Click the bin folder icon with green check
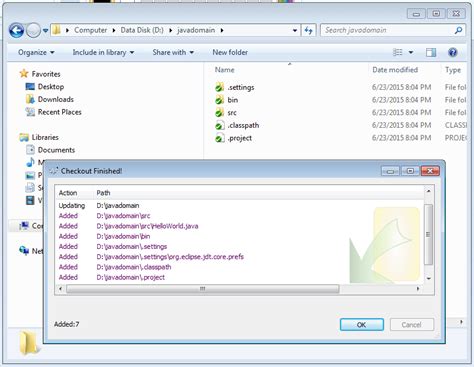The width and height of the screenshot is (474, 367). tap(219, 100)
